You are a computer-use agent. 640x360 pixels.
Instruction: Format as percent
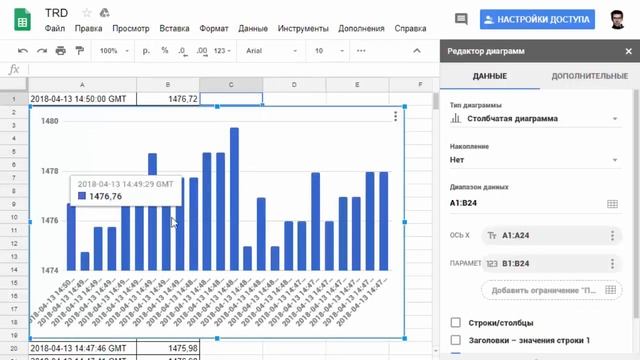click(x=164, y=51)
